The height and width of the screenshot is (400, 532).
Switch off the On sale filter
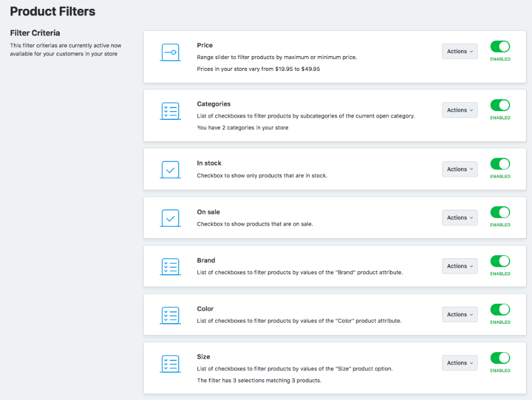point(500,212)
